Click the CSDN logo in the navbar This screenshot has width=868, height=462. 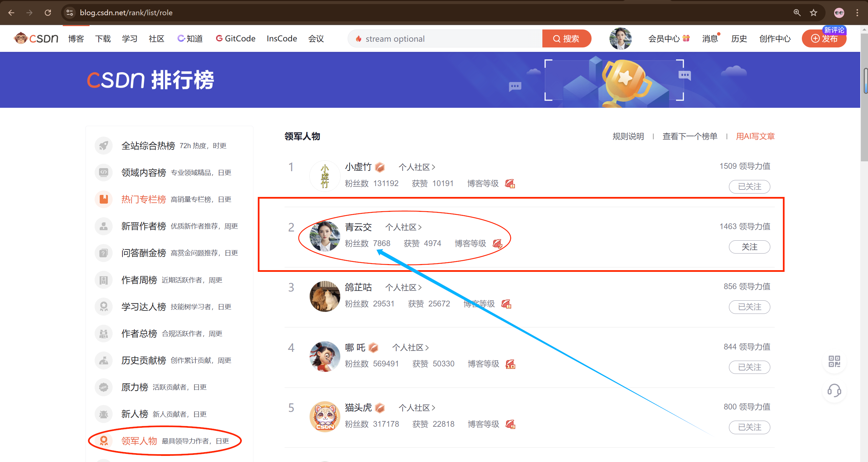(x=36, y=38)
